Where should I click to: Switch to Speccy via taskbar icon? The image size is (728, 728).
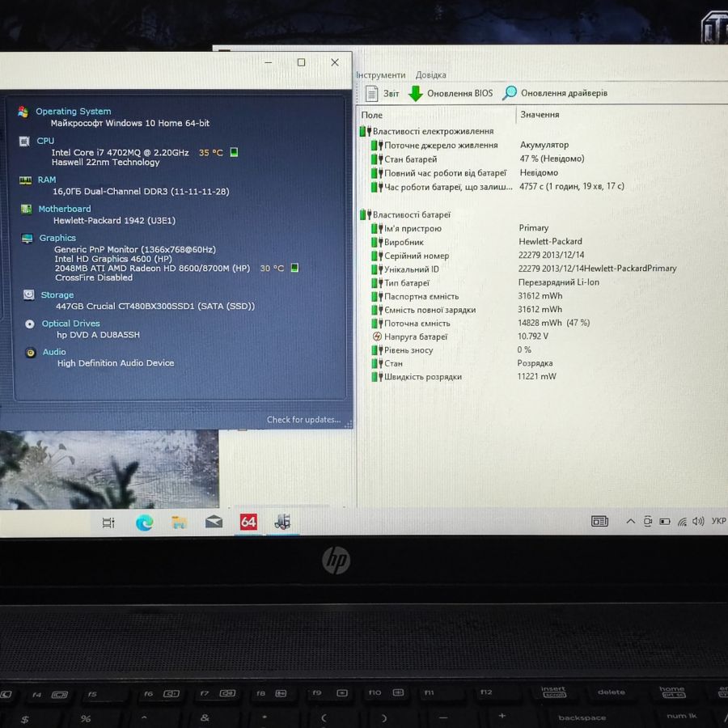pos(282,522)
